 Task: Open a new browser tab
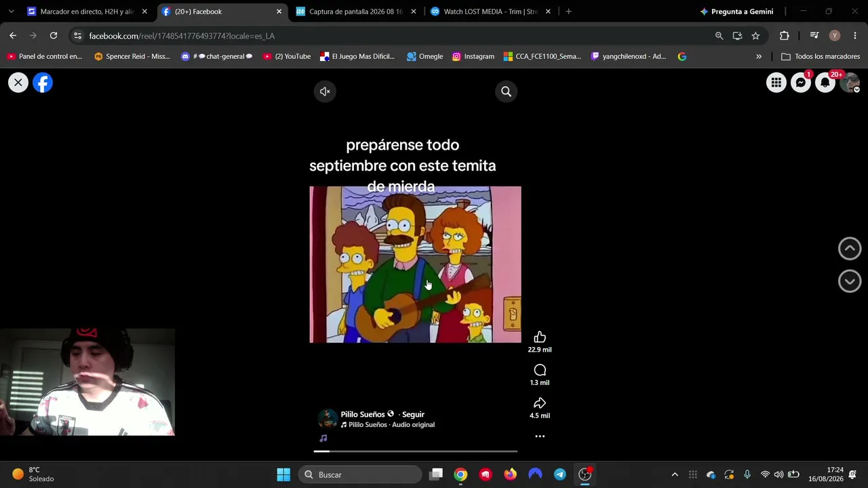pyautogui.click(x=568, y=12)
